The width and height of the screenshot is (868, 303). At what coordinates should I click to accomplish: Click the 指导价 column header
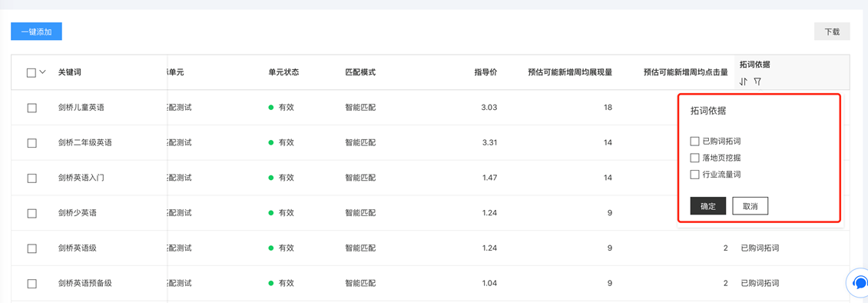point(485,72)
